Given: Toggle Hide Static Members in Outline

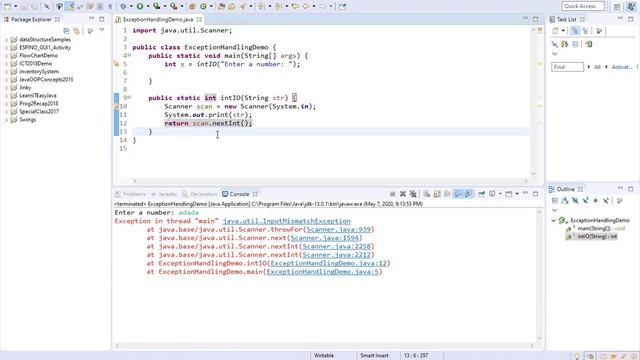Looking at the screenshot, I should (x=586, y=200).
